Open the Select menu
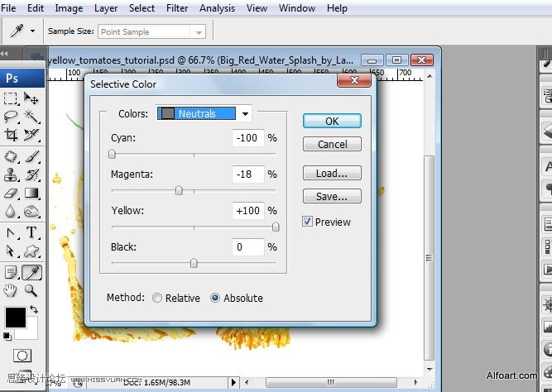552x392 pixels. point(142,8)
